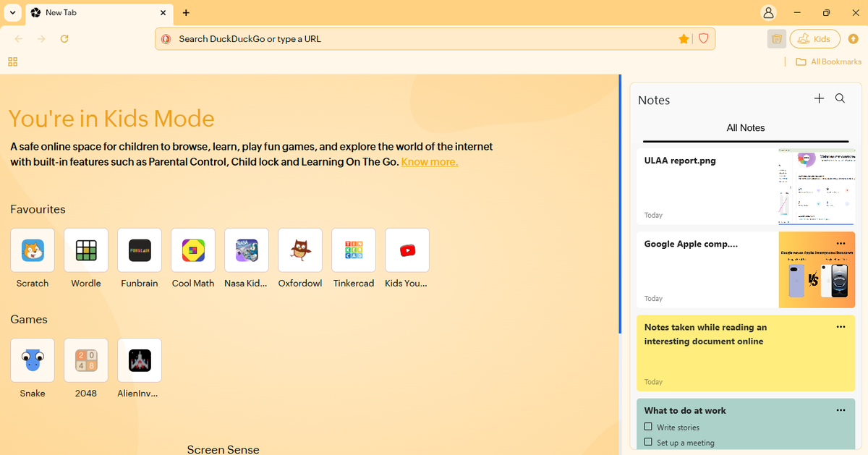Screen dimensions: 868x455
Task: Switch to the All Notes tab
Action: click(x=746, y=128)
